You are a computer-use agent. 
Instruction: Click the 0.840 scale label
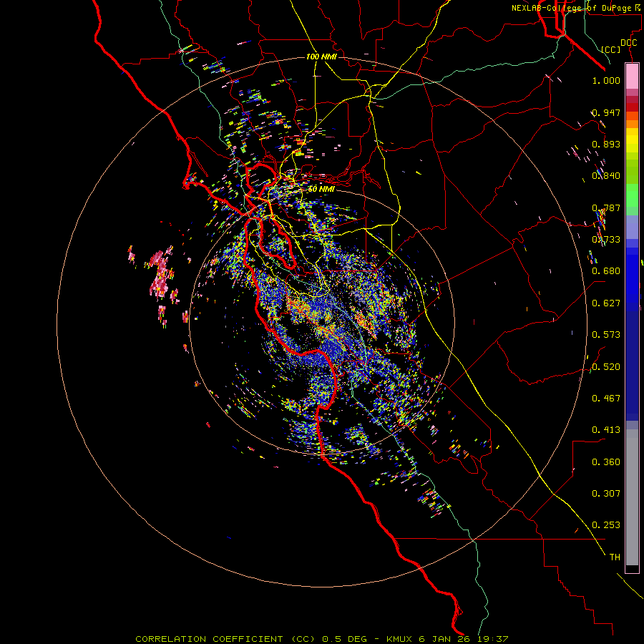pyautogui.click(x=606, y=176)
